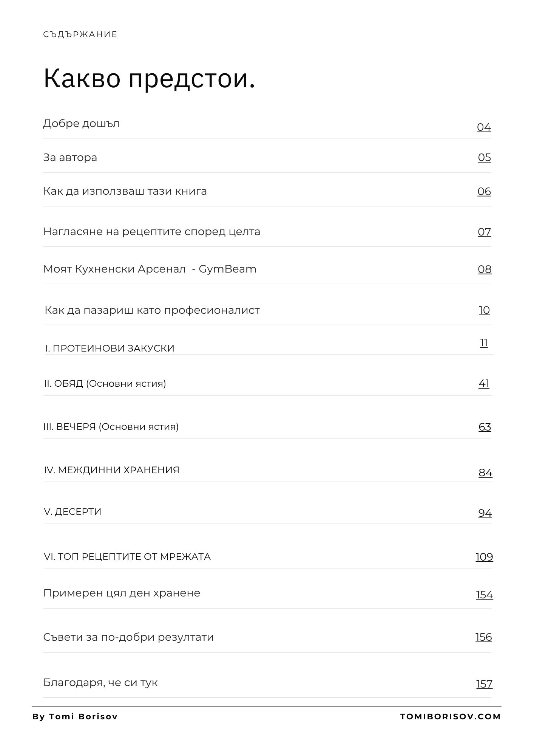Jump to page 84 Междинни хранения
The image size is (534, 756).
486,473
